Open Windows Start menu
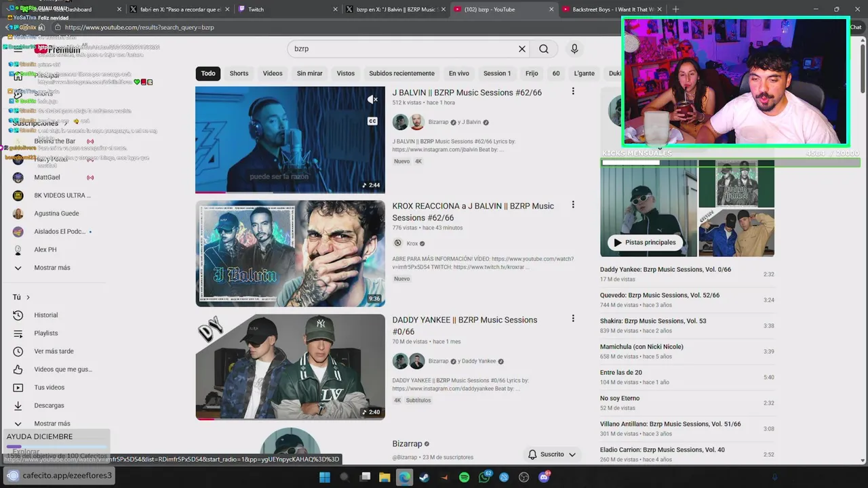 point(324,477)
